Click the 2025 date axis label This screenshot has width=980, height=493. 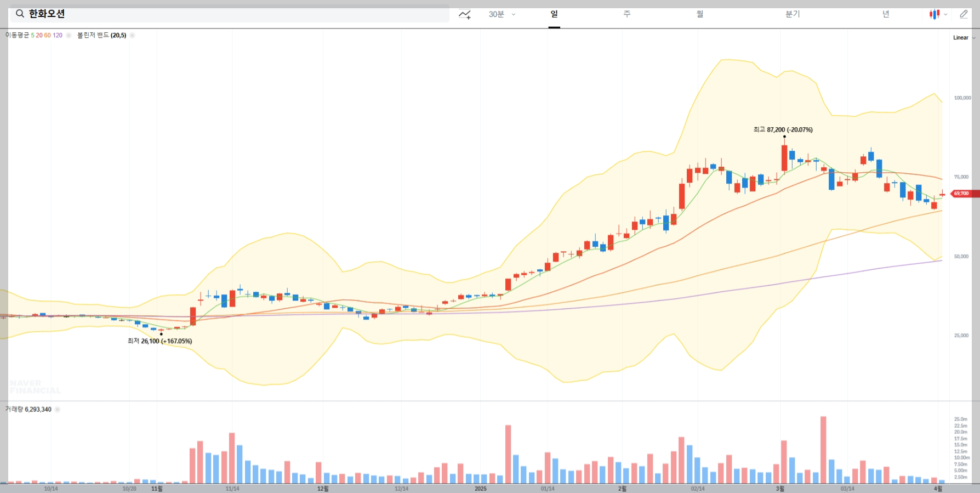pos(481,489)
